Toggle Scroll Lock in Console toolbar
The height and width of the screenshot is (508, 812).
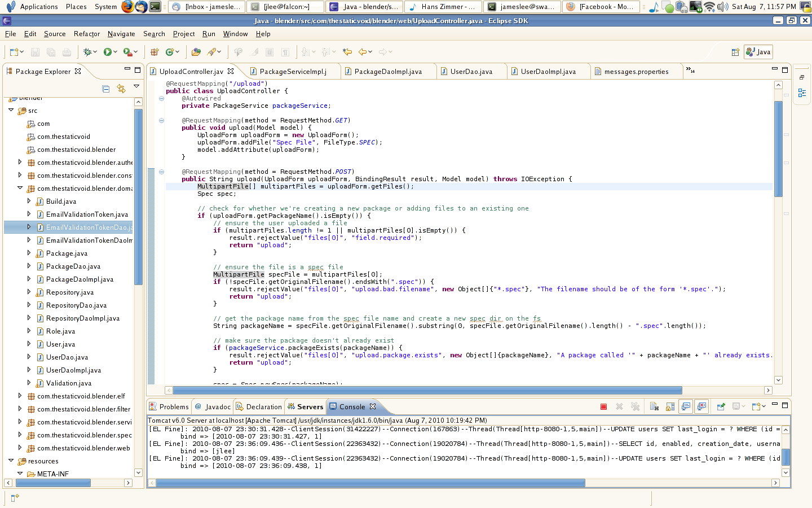pyautogui.click(x=670, y=406)
